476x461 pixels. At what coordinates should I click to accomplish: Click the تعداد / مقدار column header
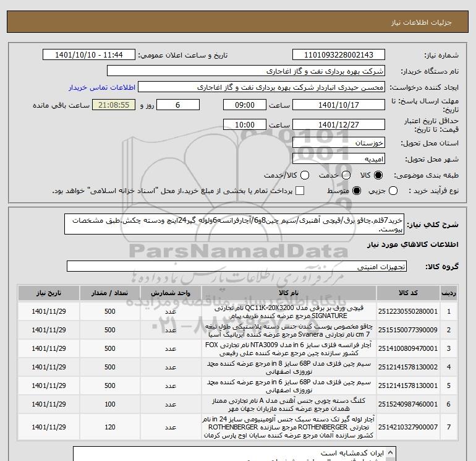point(109,293)
